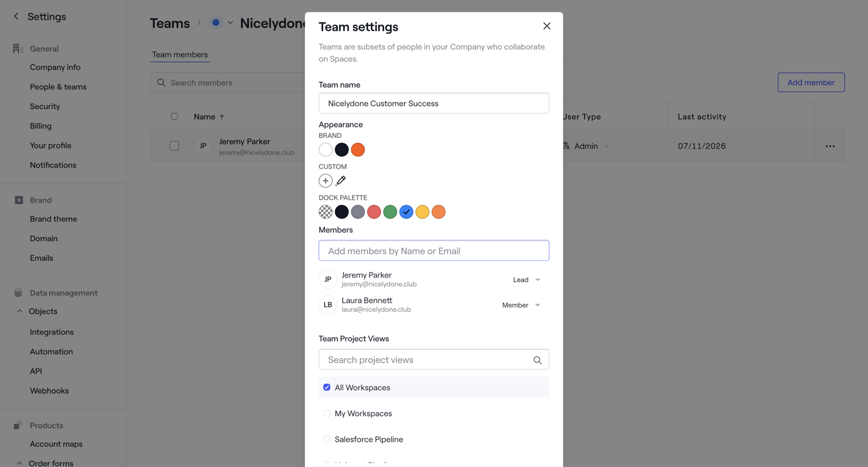This screenshot has width=868, height=467.
Task: Click the Search members field
Action: point(228,83)
